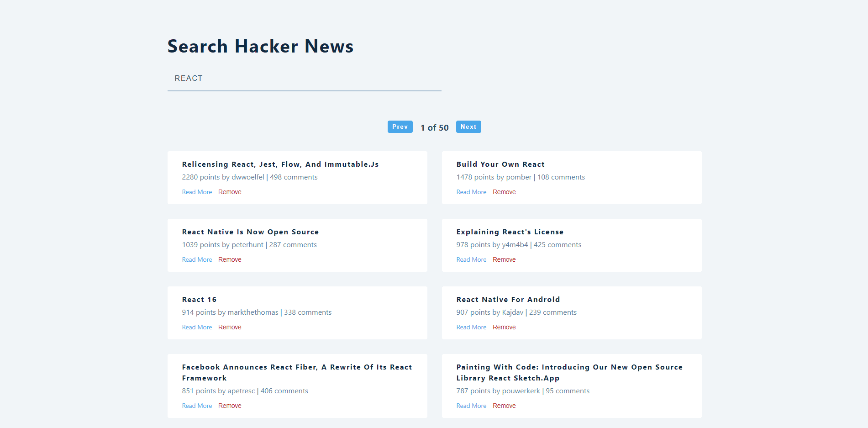Read more on React Sketch.App story
Viewport: 868px width, 428px height.
click(x=471, y=406)
